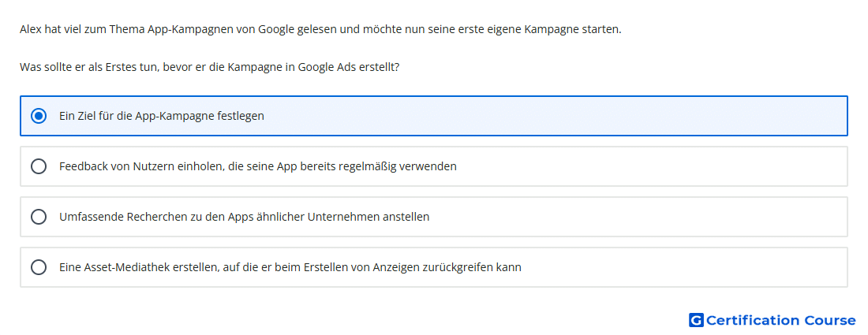Click the word 'festlegen' in the highlighted answer
The image size is (868, 335).
(x=241, y=116)
